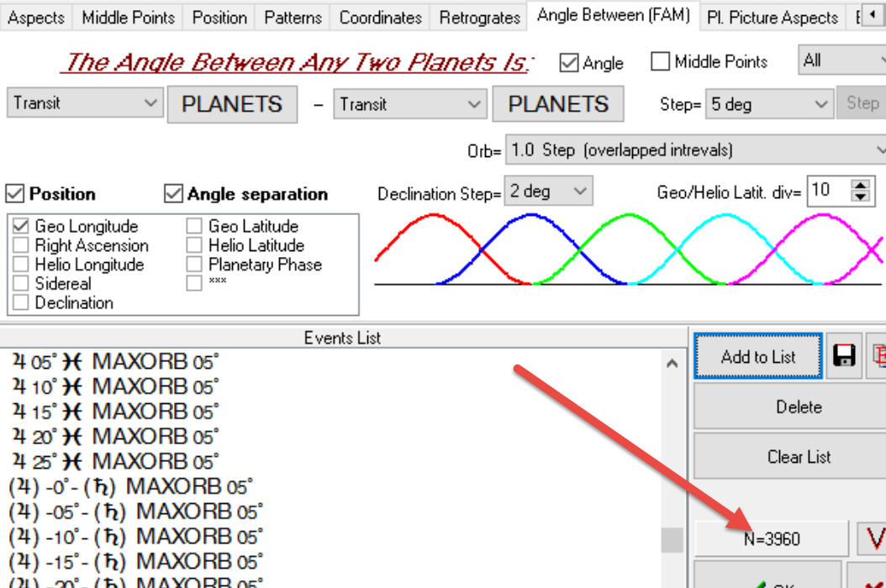Click the second PLANETS button
Viewport: 886px width, 588px height.
[x=558, y=104]
